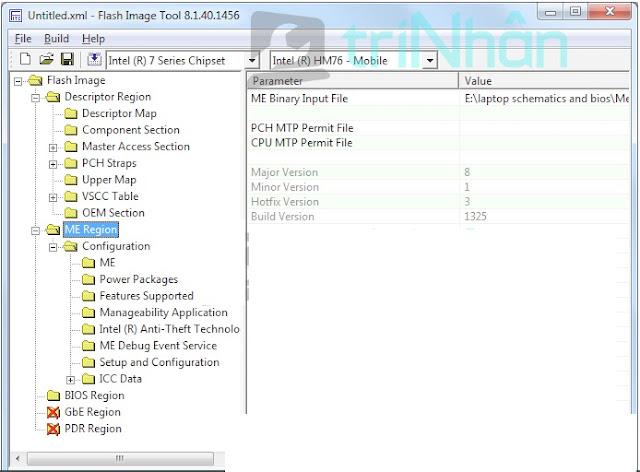Close the Flash Image Tool window
Screen dimensions: 640x472
click(610, 11)
